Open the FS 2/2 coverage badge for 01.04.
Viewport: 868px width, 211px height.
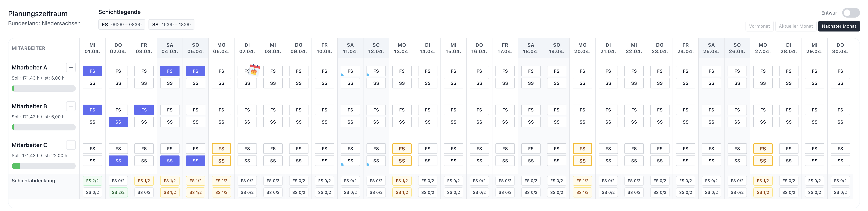tap(92, 181)
